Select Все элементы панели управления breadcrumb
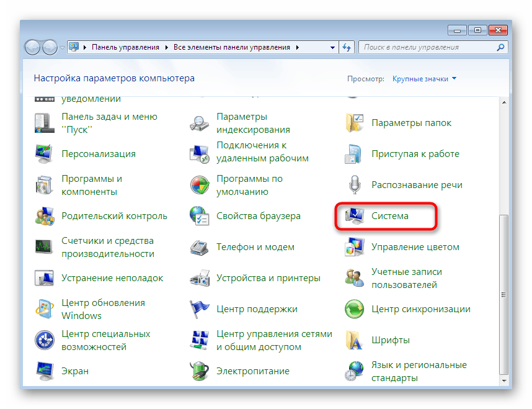Viewport: 532px width, 409px height. click(232, 47)
